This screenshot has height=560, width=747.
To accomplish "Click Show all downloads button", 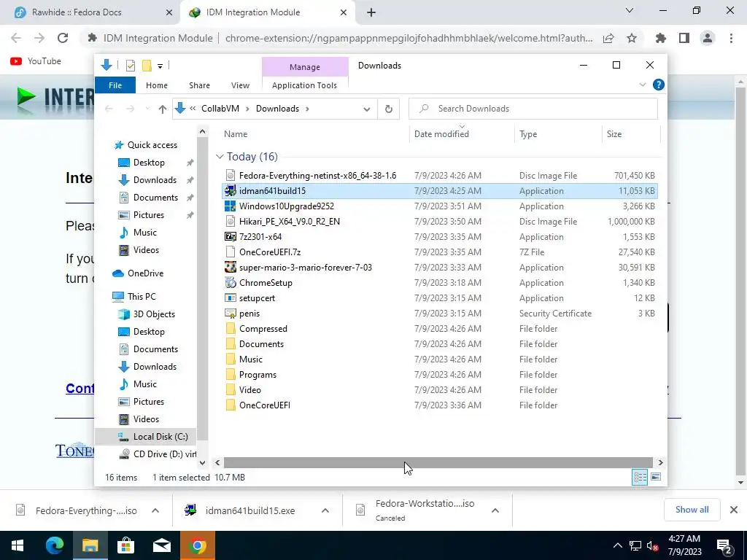I will 692,510.
